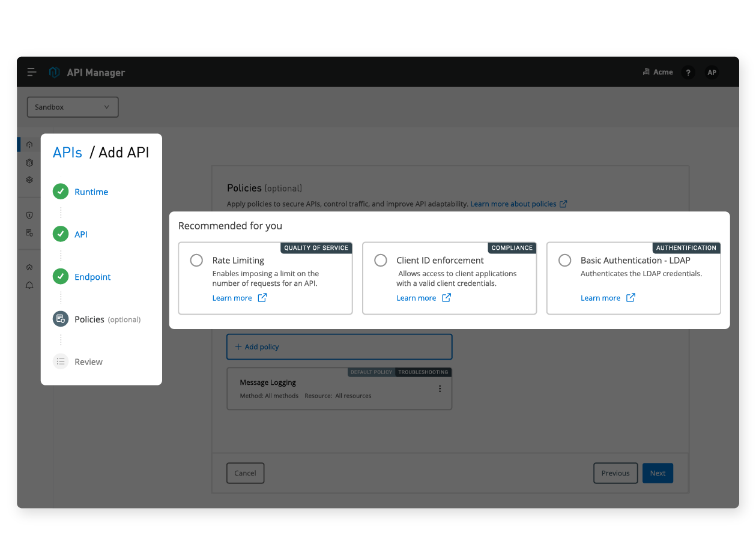
Task: Click the Recommended for you heading
Action: [x=230, y=226]
